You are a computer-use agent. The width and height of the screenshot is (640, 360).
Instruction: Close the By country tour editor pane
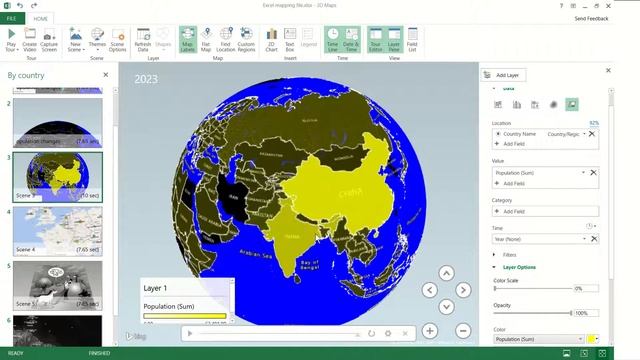pyautogui.click(x=106, y=75)
